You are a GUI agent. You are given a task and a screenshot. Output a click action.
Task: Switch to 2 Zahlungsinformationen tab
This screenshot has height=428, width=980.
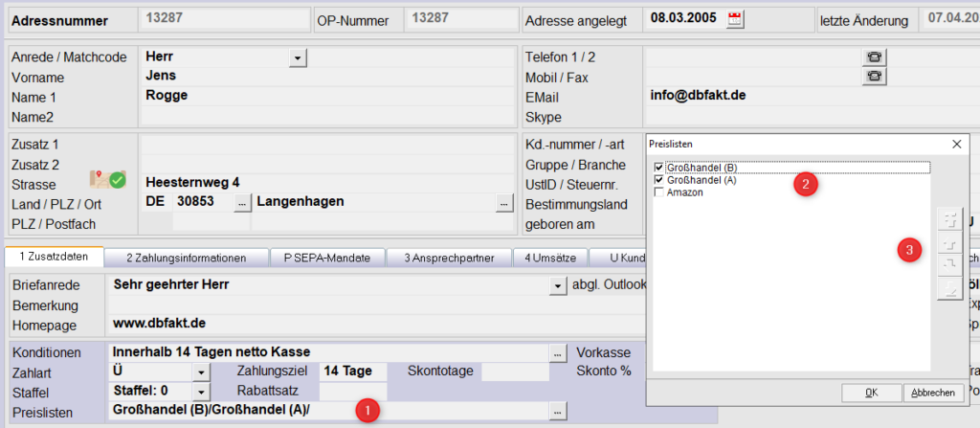coord(187,258)
